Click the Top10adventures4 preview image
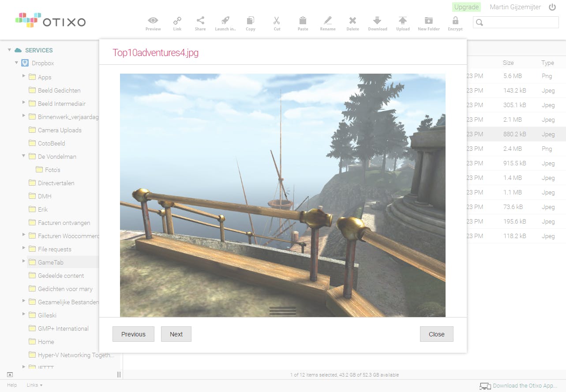Image resolution: width=566 pixels, height=392 pixels. click(283, 195)
